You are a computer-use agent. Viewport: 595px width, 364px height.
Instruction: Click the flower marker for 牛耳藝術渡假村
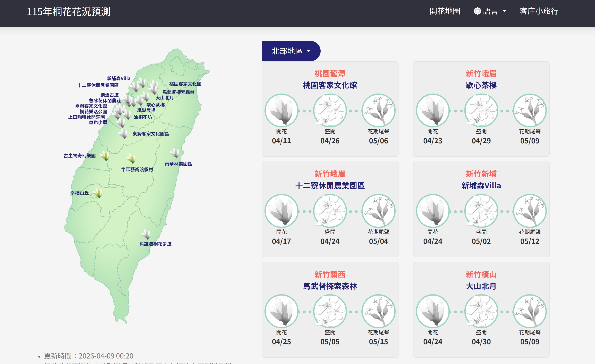(x=132, y=158)
